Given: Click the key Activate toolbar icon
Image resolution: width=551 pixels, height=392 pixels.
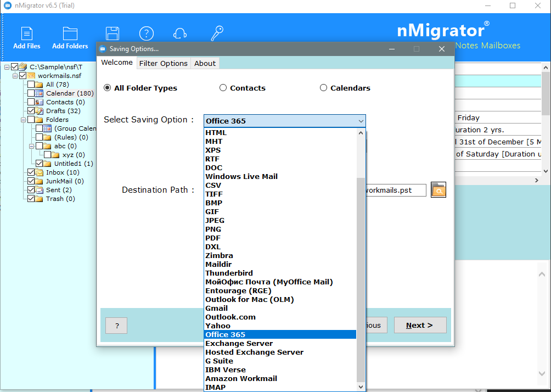Looking at the screenshot, I should pyautogui.click(x=217, y=33).
